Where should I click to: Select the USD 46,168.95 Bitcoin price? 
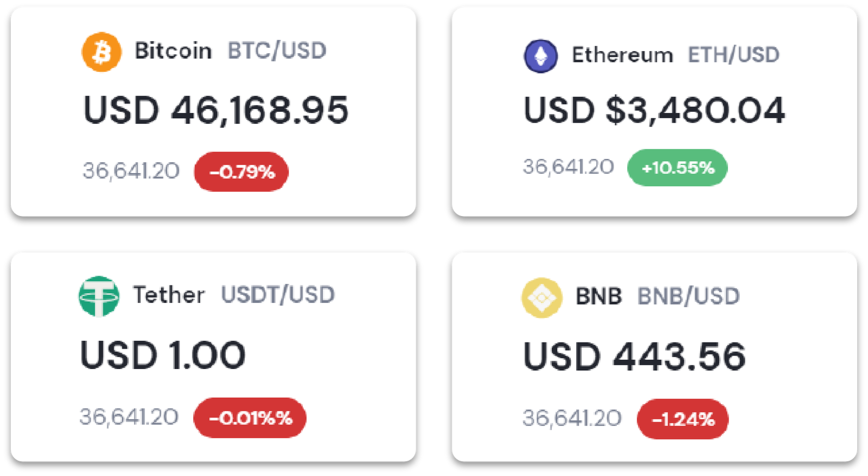216,110
